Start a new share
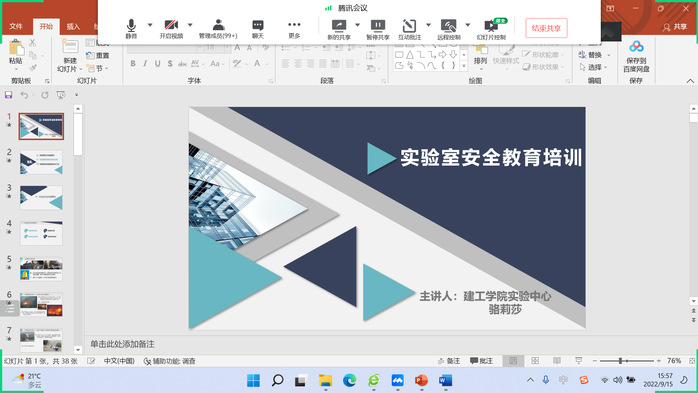Viewport: 698px width, 393px height. pos(339,29)
